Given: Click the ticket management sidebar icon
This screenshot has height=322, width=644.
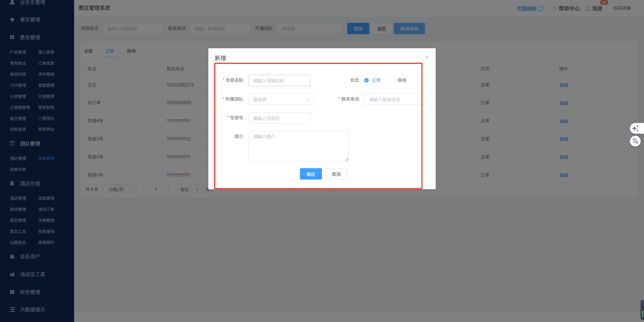Looking at the screenshot, I should coord(12,37).
